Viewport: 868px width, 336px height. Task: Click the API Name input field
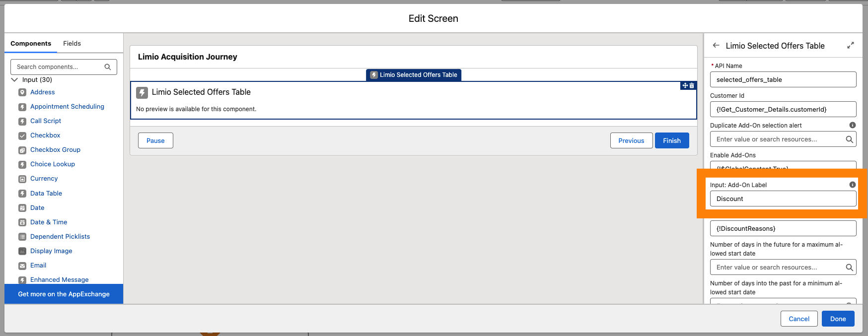click(783, 79)
